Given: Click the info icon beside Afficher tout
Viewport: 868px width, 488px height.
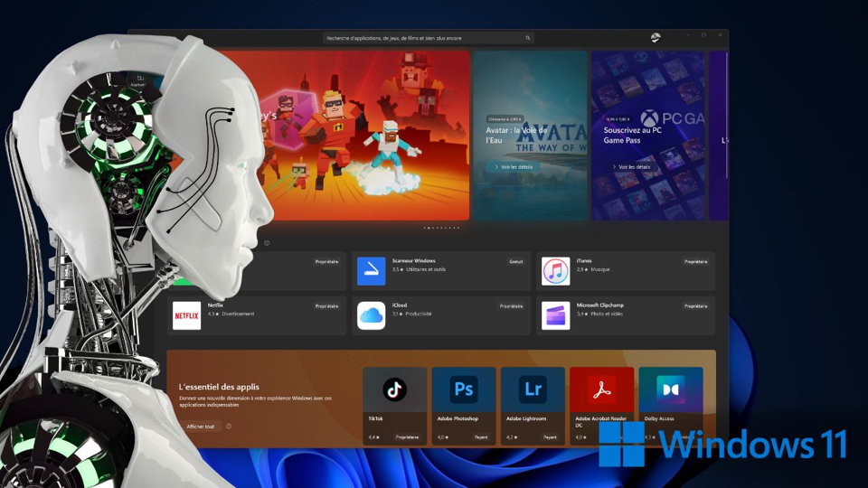Looking at the screenshot, I should coord(229,426).
